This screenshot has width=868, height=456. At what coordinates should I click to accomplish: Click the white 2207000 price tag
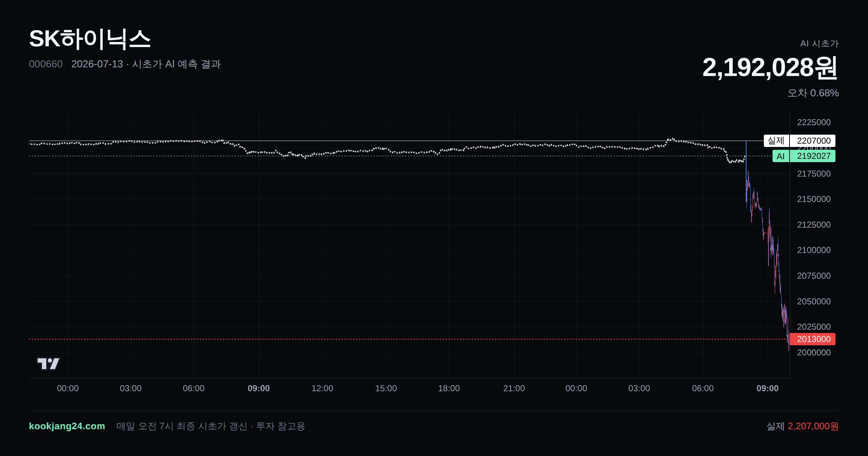[x=813, y=141]
